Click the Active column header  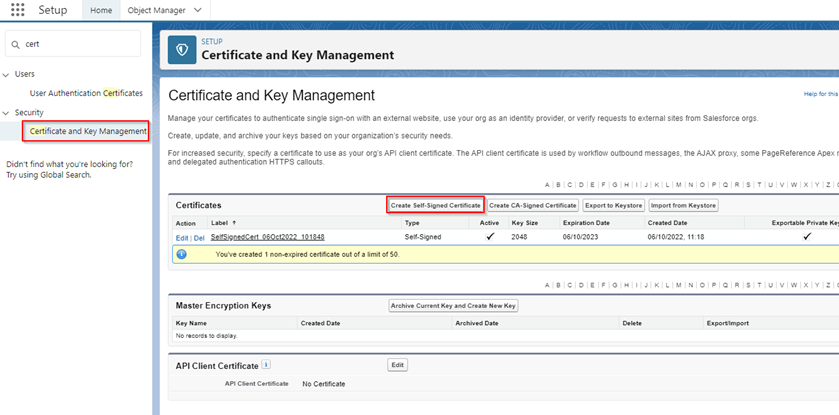(490, 222)
